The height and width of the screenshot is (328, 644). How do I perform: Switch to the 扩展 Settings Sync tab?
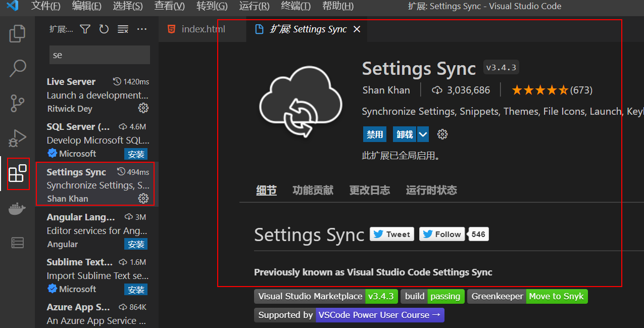click(x=308, y=29)
